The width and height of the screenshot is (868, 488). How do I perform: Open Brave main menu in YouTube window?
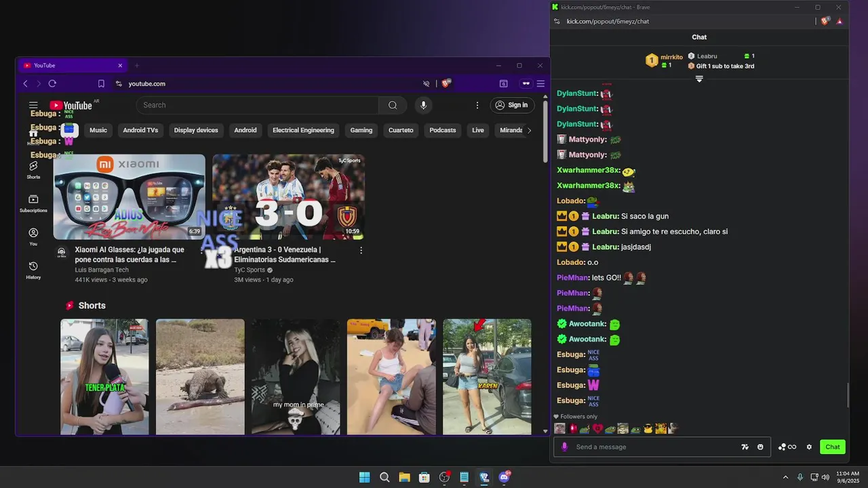tap(540, 84)
